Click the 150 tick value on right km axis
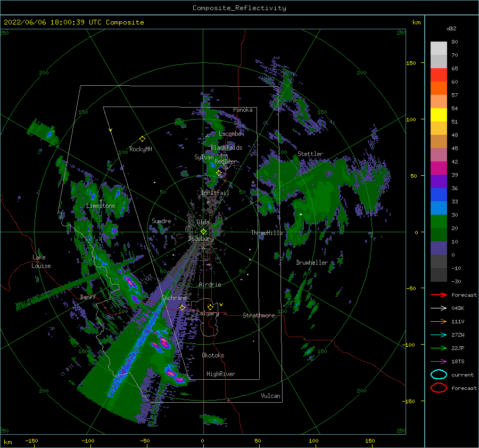479x448 pixels. 411,63
